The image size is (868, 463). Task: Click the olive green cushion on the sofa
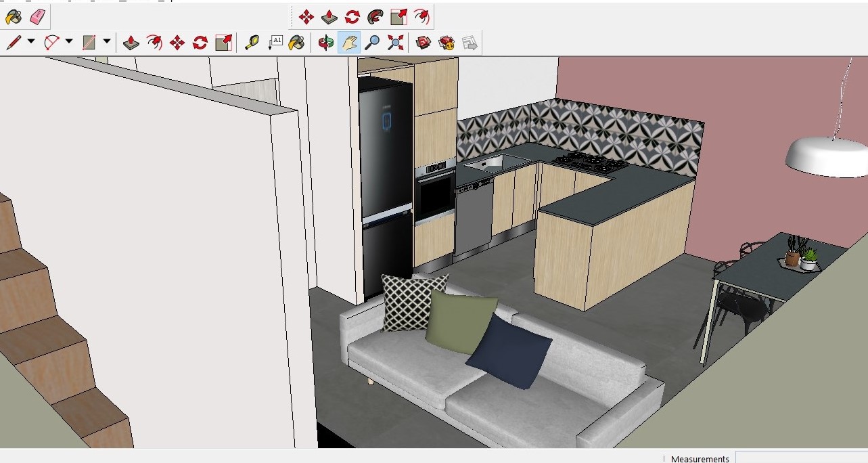tap(461, 322)
